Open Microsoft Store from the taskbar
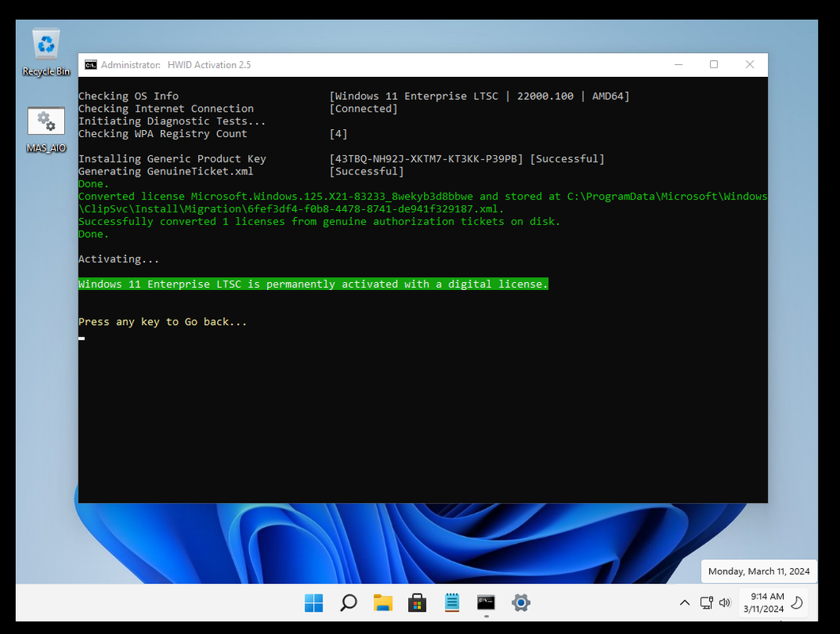840x634 pixels. click(417, 603)
